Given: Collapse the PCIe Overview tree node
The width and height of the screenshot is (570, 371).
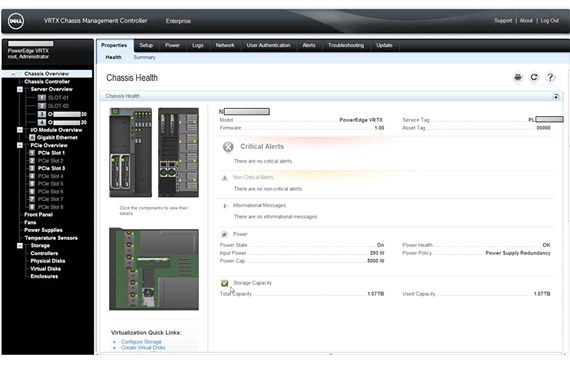Looking at the screenshot, I should 20,145.
